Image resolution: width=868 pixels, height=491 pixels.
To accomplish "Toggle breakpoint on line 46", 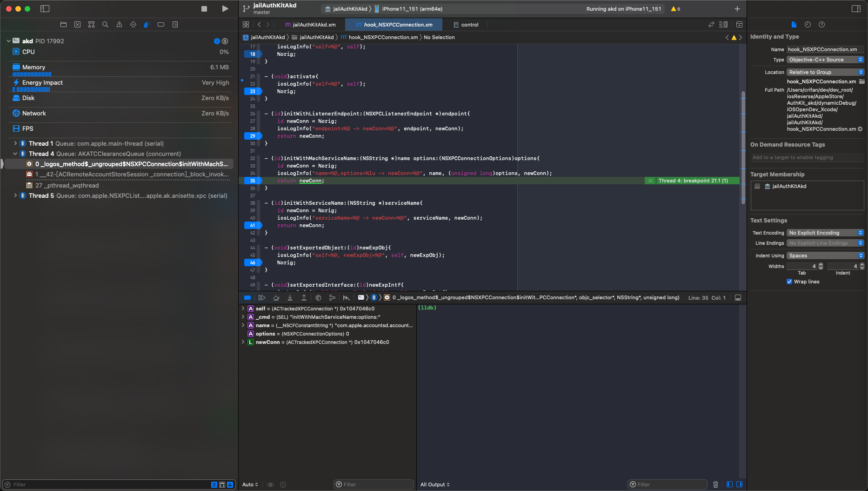I will click(253, 262).
